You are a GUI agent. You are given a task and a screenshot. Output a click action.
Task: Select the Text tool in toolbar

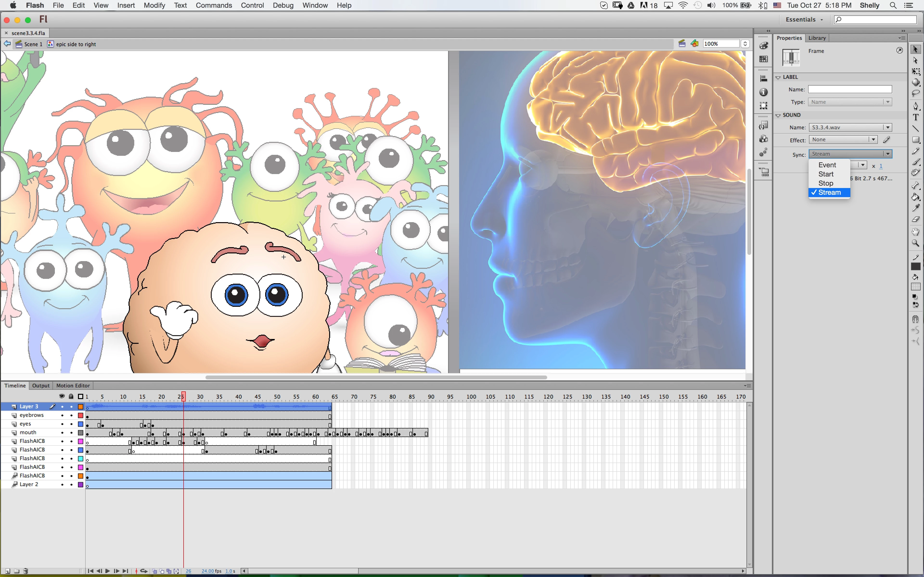pos(915,117)
